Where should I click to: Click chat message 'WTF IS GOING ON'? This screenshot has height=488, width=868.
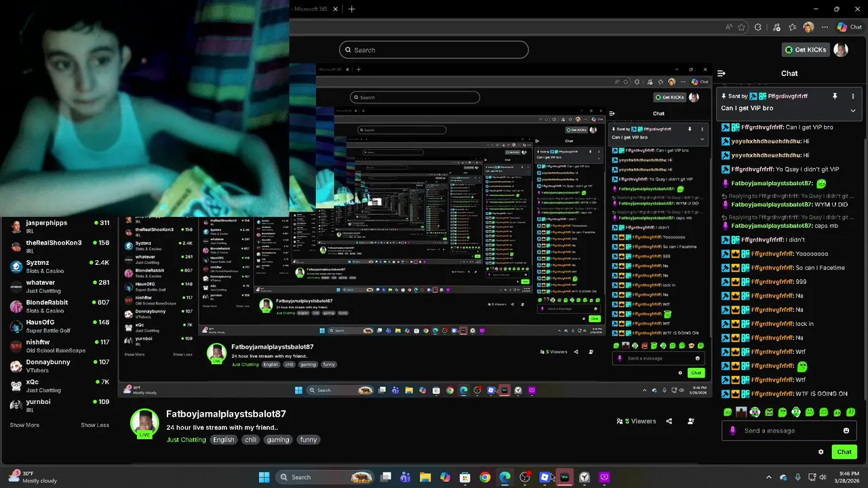[x=821, y=394]
